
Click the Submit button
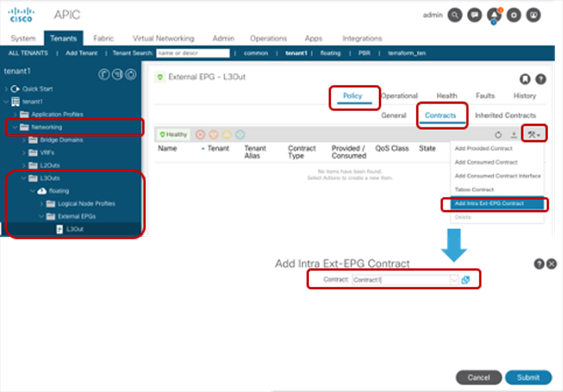point(528,377)
